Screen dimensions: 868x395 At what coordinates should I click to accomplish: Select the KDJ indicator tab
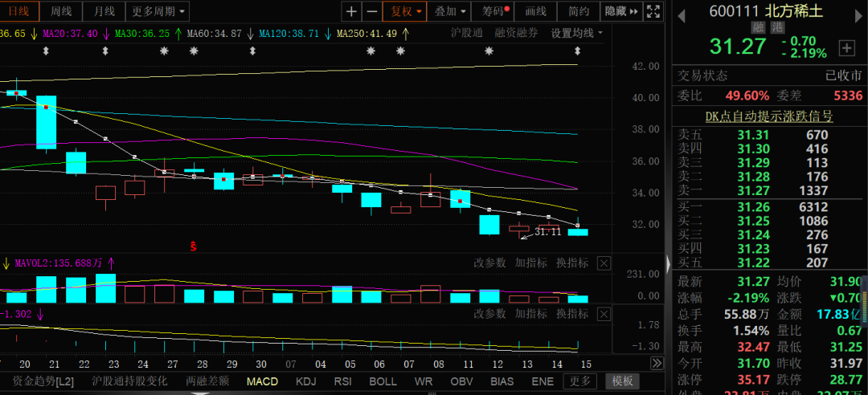(x=306, y=381)
